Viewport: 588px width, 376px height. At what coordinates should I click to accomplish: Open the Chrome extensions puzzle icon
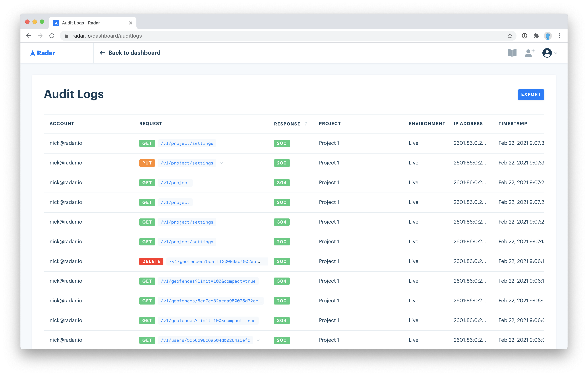(x=536, y=36)
